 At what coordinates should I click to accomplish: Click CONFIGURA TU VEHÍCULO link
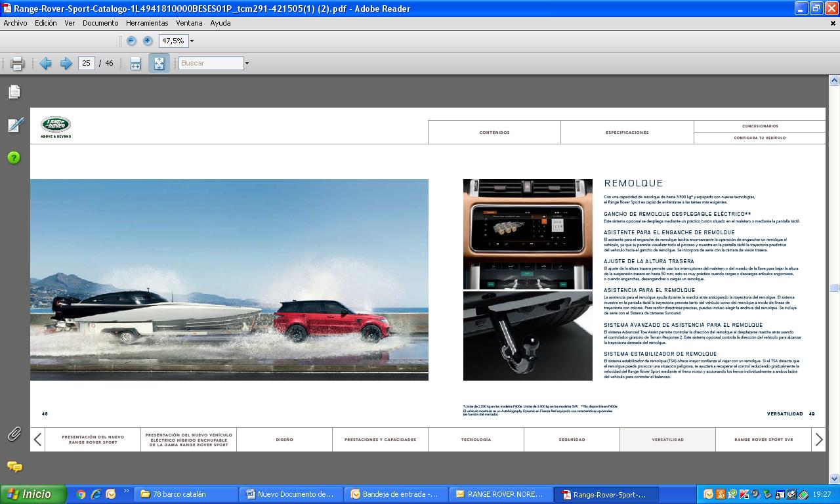click(x=760, y=138)
